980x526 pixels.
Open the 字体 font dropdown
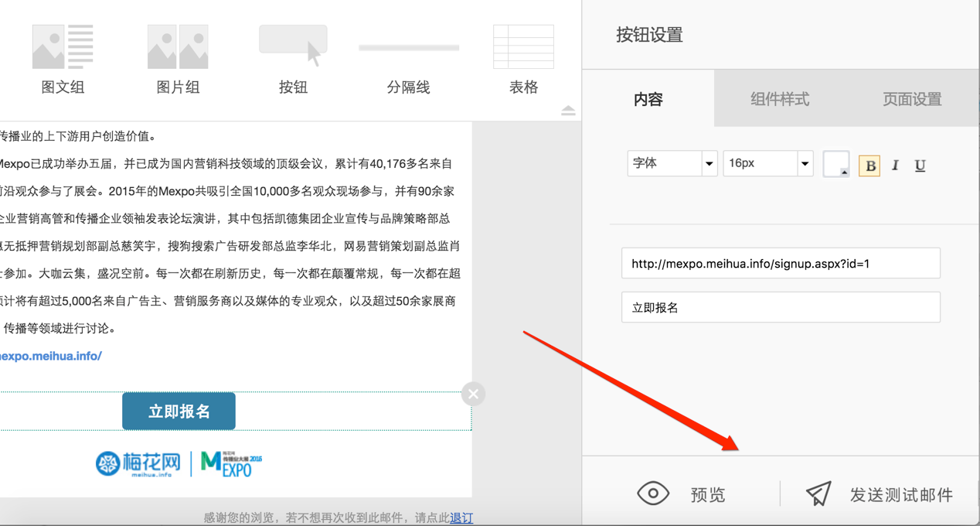point(672,163)
